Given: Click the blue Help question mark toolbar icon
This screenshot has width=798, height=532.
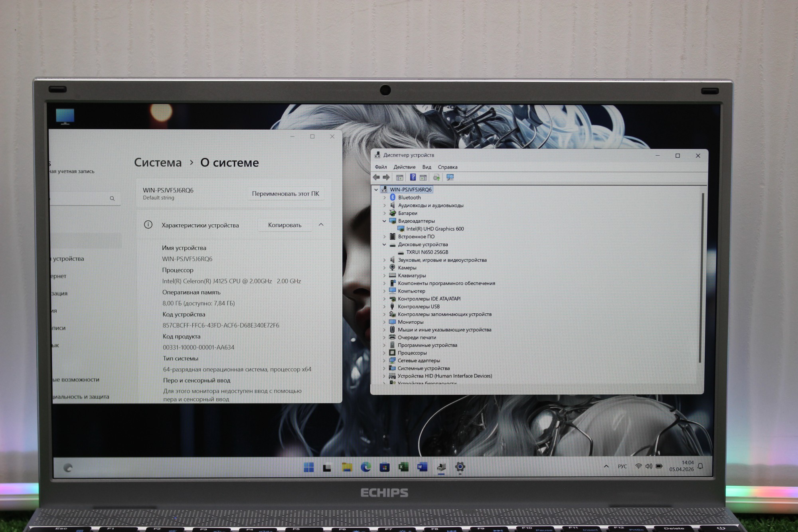Looking at the screenshot, I should point(413,177).
